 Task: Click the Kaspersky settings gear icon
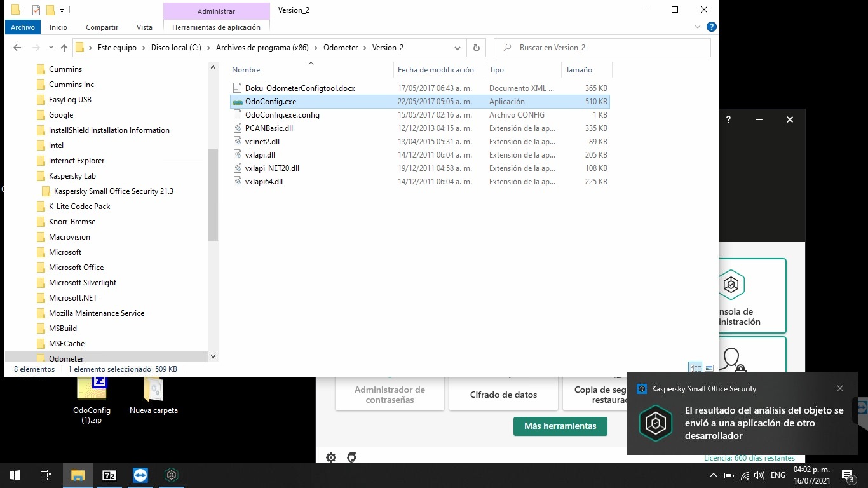coord(331,457)
